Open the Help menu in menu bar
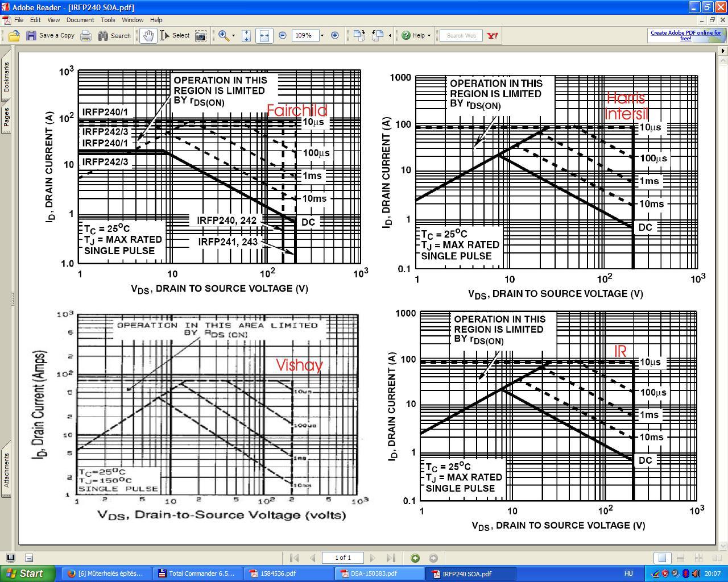This screenshot has height=582, width=728. 156,20
